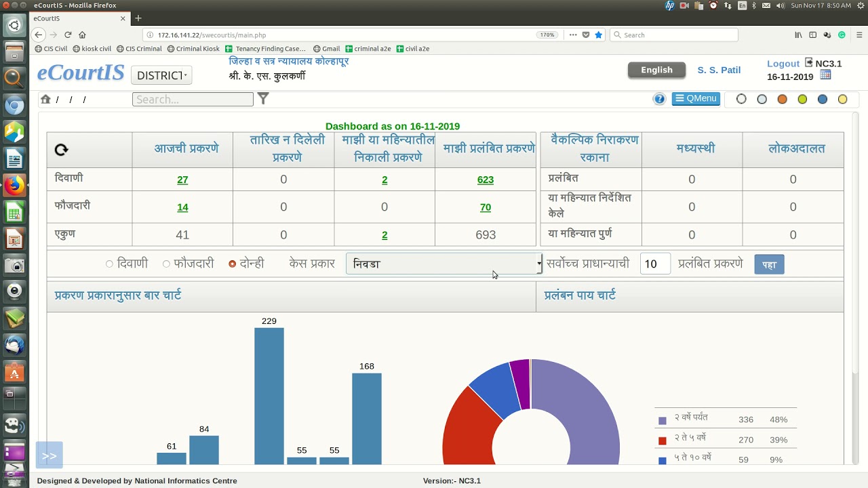Open the Tenancy Finding Case bookmark
Screen dimensions: 868x488
click(x=265, y=49)
